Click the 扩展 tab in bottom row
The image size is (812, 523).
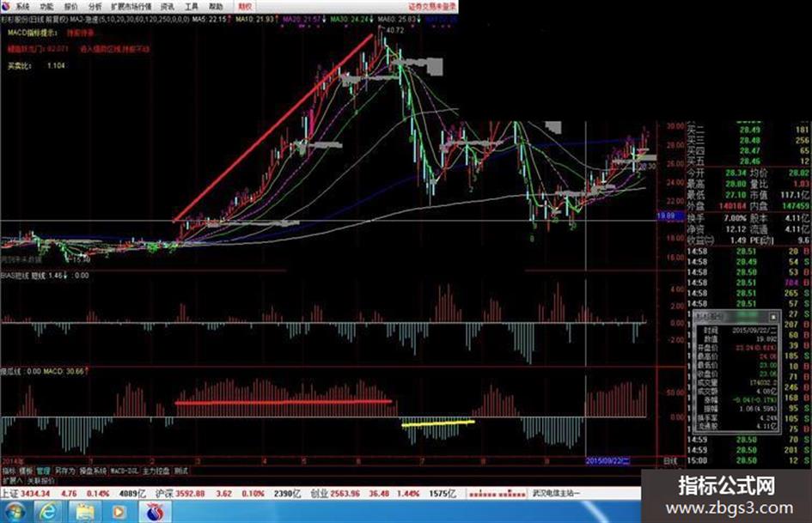point(12,481)
